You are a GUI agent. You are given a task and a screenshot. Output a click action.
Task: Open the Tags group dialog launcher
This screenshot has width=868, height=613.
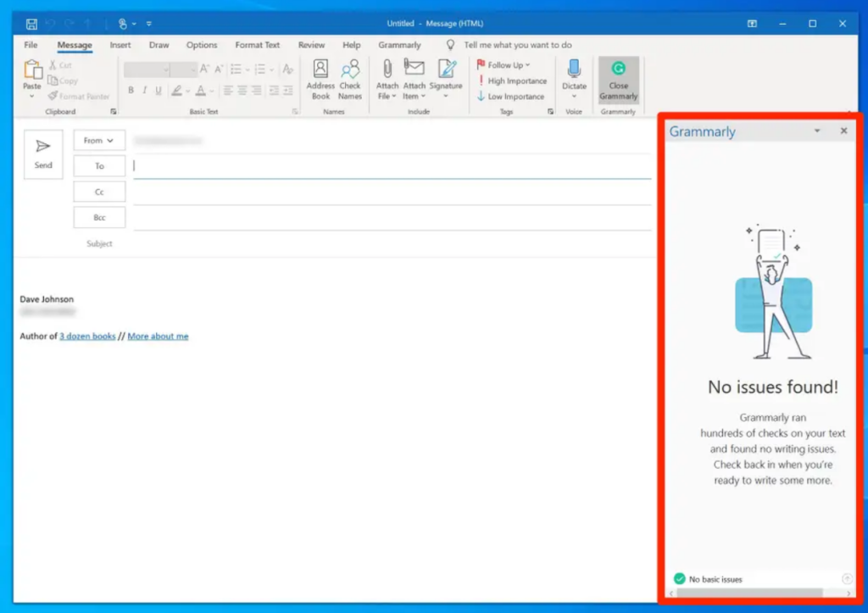(550, 112)
